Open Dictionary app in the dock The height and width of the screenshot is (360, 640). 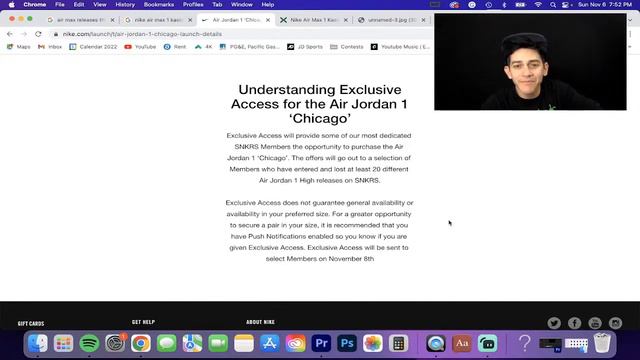click(462, 343)
